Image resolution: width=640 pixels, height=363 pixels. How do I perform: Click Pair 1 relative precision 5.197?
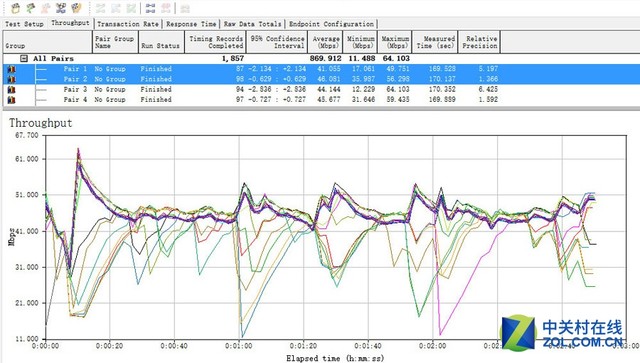(x=488, y=69)
